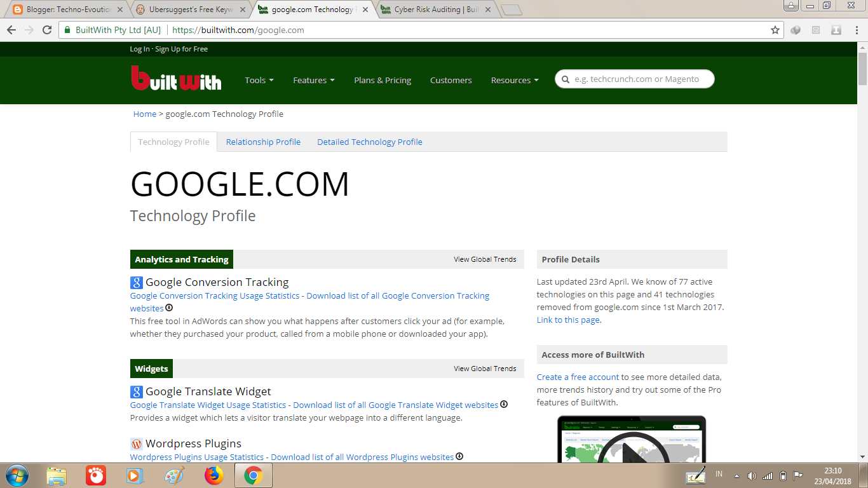Click View Global Trends for Analytics and Tracking
868x488 pixels.
[485, 259]
